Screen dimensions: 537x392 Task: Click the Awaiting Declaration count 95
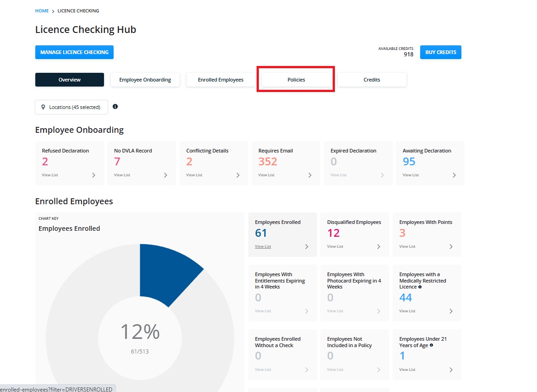pyautogui.click(x=409, y=162)
